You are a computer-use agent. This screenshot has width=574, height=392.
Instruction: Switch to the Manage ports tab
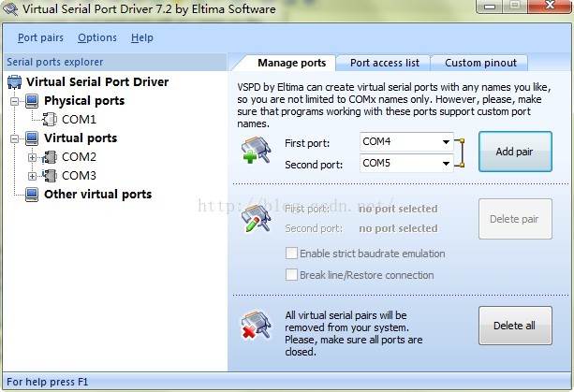point(291,63)
